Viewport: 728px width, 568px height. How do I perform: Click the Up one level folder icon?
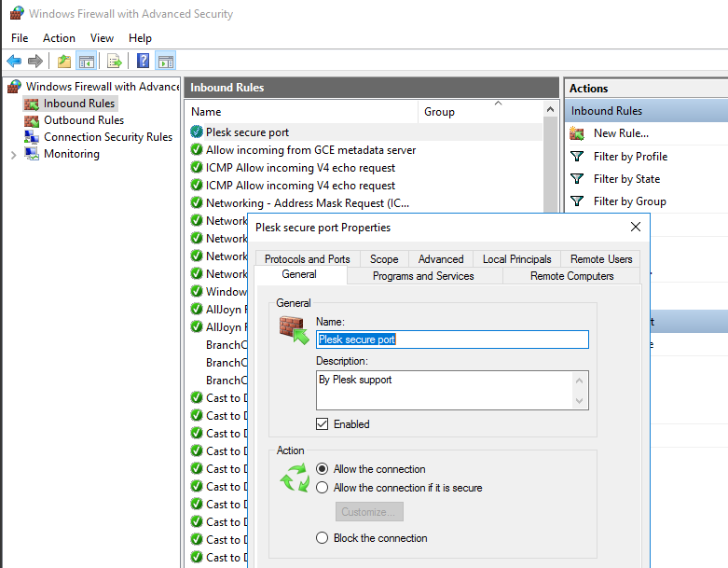64,61
